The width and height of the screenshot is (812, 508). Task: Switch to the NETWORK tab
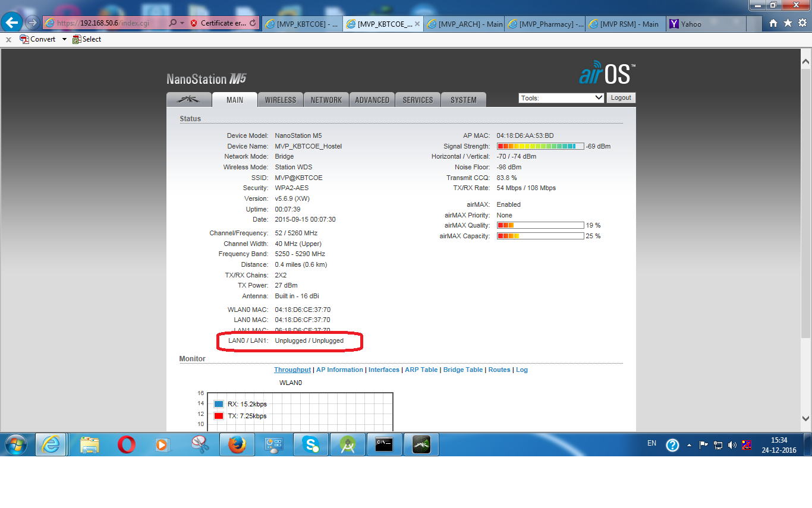click(x=326, y=100)
